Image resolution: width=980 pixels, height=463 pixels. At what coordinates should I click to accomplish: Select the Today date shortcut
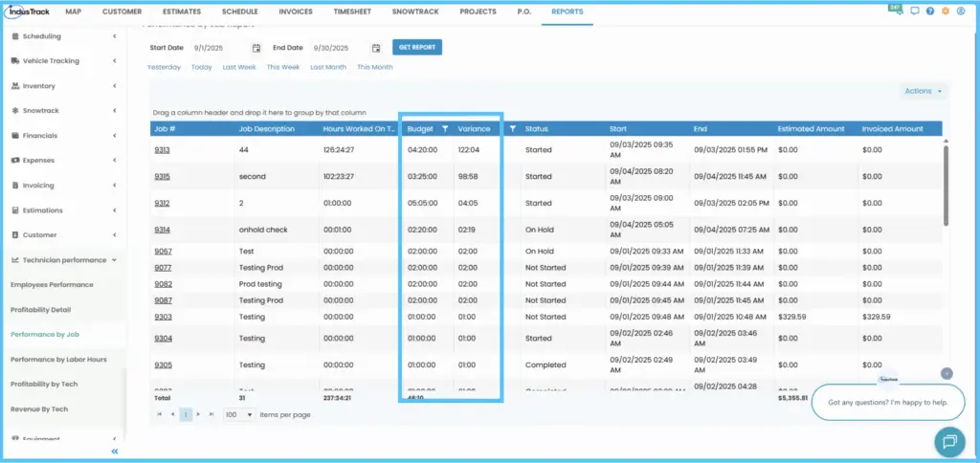tap(202, 68)
